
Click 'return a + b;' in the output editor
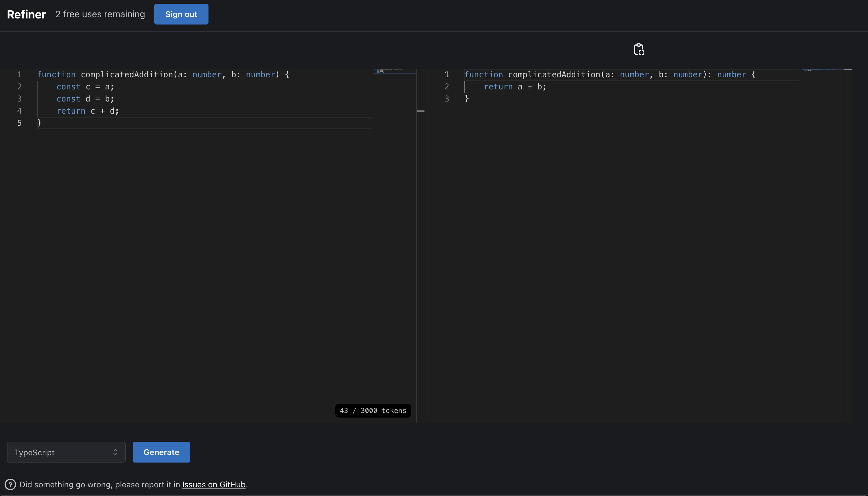click(x=515, y=87)
